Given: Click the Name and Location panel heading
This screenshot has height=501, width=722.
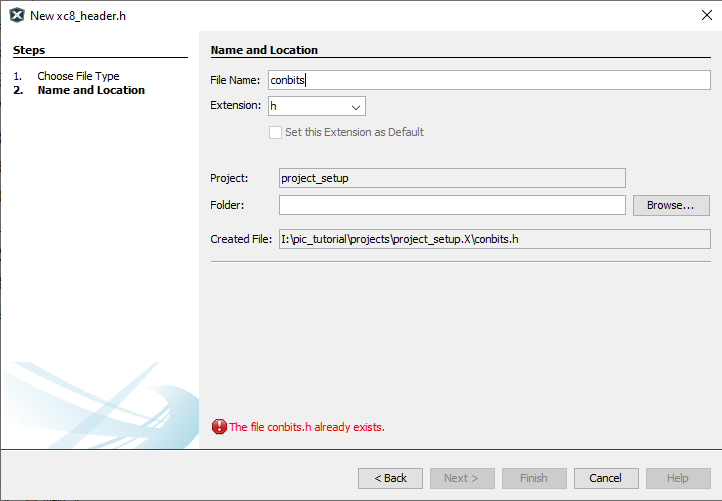Looking at the screenshot, I should (x=264, y=50).
